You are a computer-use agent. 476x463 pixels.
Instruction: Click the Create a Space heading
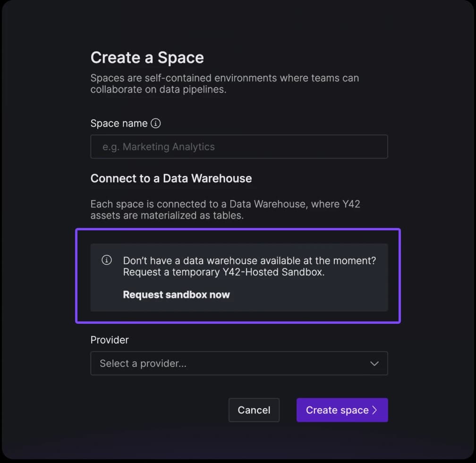(x=147, y=58)
